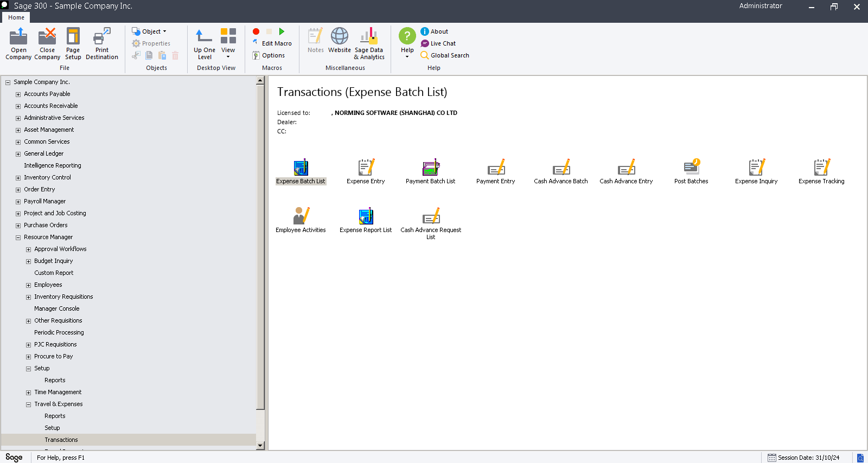Viewport: 868px width, 463px height.
Task: Select PJC Requisitions in the tree
Action: coord(55,344)
